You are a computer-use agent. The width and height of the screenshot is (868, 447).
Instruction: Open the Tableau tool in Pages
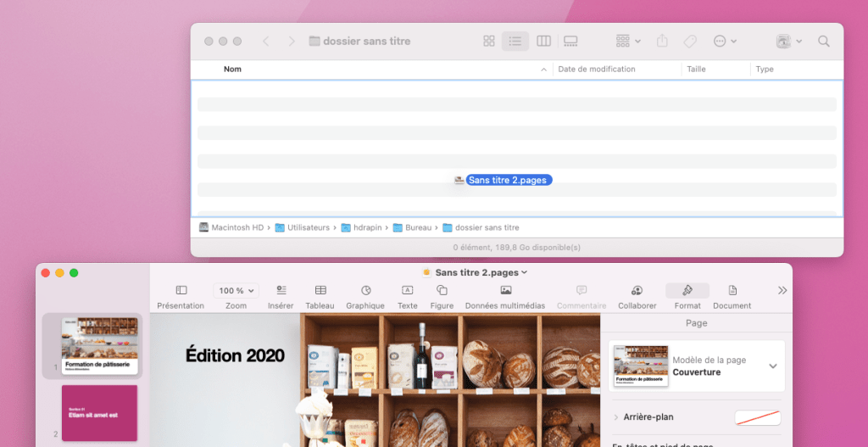[320, 291]
